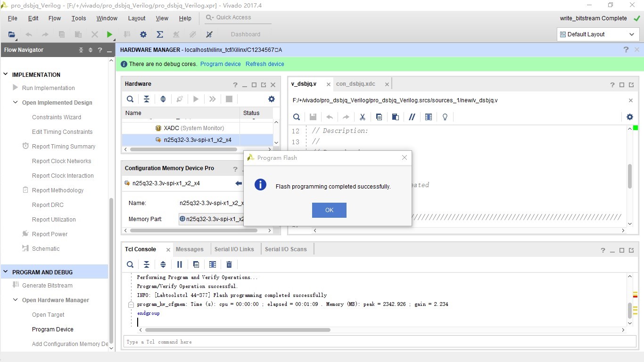Open the Flow menu

click(55, 18)
